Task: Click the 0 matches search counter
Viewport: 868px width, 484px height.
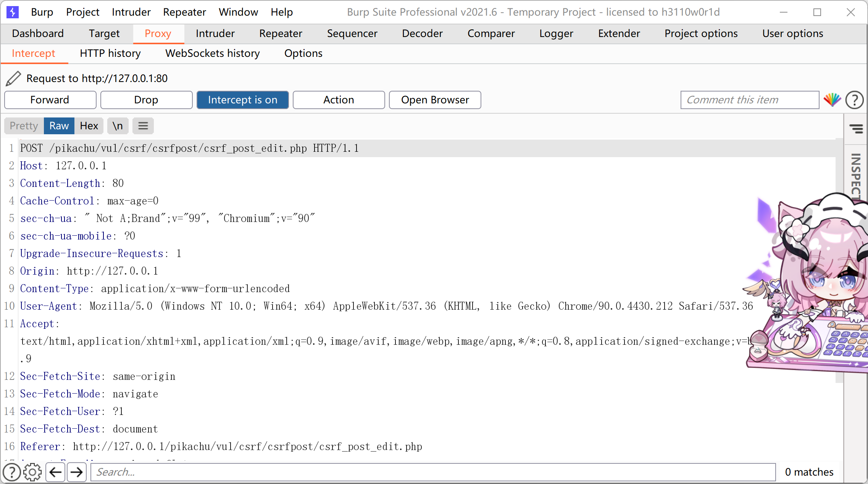Action: tap(809, 472)
